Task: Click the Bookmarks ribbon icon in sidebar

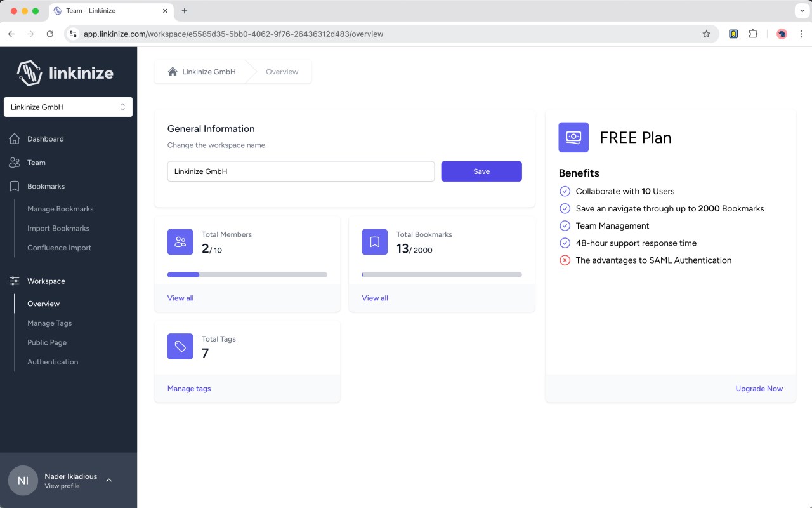Action: coord(15,186)
